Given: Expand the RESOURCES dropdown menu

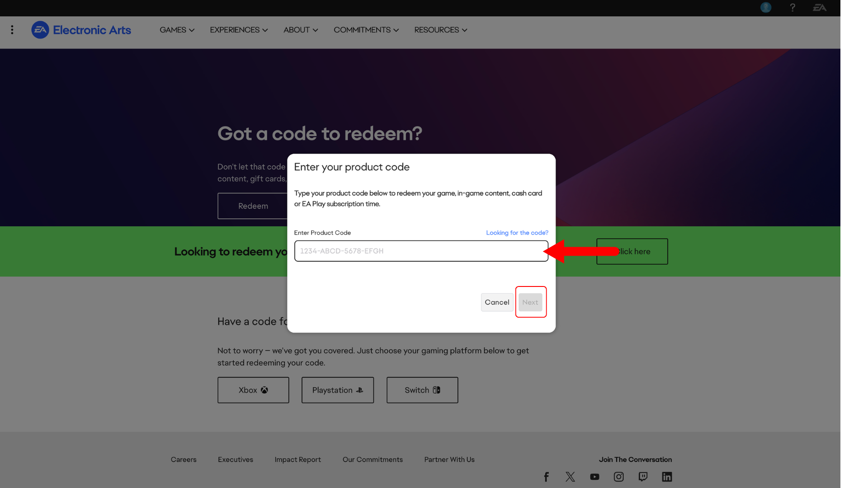Looking at the screenshot, I should click(x=441, y=30).
